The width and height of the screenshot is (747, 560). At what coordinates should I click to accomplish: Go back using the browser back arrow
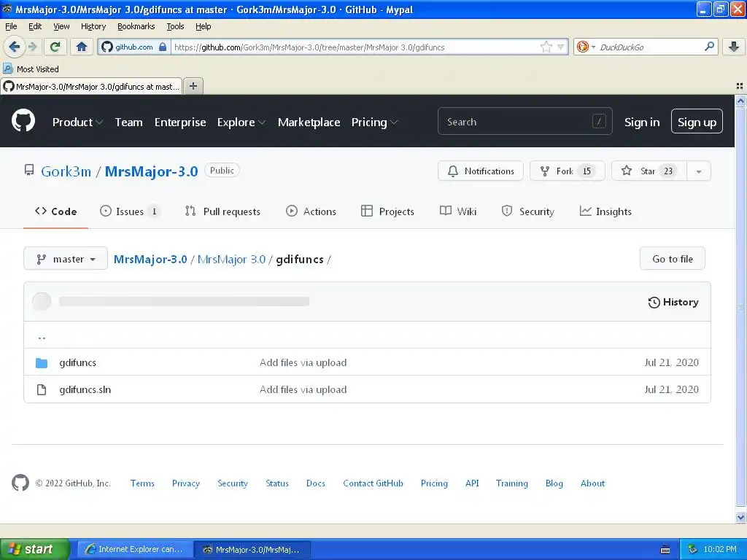14,47
